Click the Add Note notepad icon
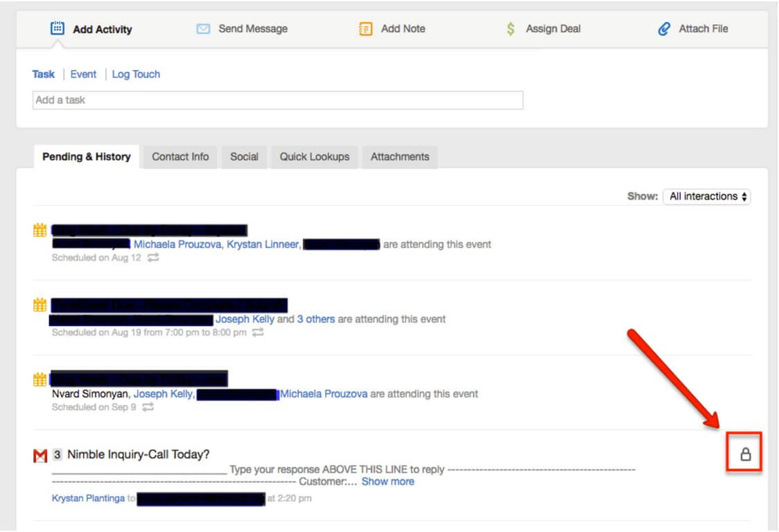Screen dimensions: 779x532 [365, 29]
